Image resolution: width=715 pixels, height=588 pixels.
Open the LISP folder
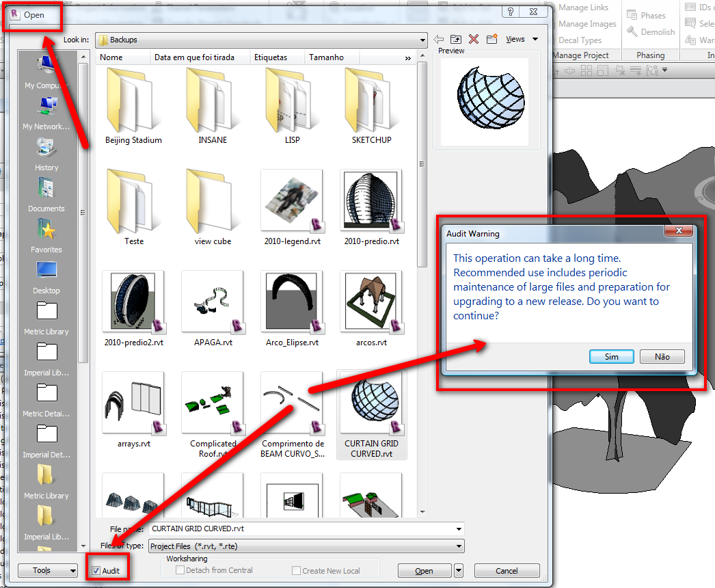click(292, 106)
